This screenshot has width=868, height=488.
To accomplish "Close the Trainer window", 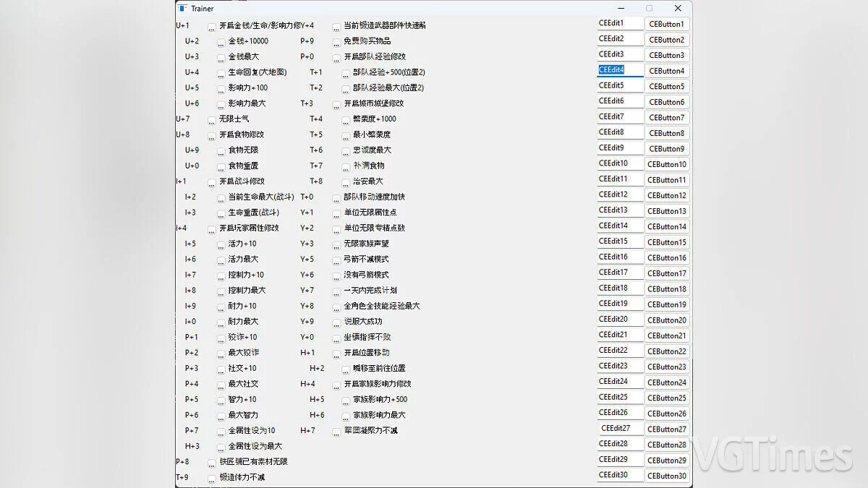I will pyautogui.click(x=678, y=9).
